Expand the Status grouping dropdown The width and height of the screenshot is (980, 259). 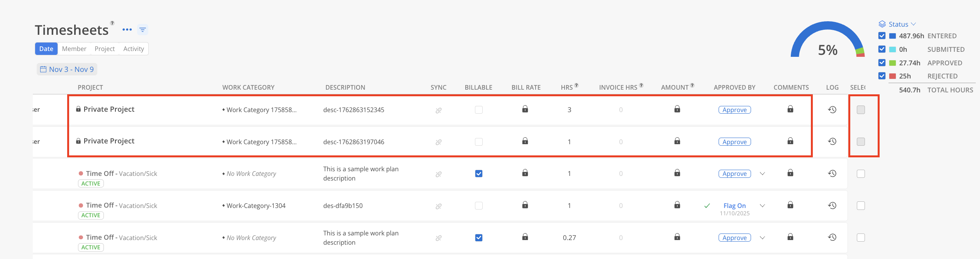[898, 24]
